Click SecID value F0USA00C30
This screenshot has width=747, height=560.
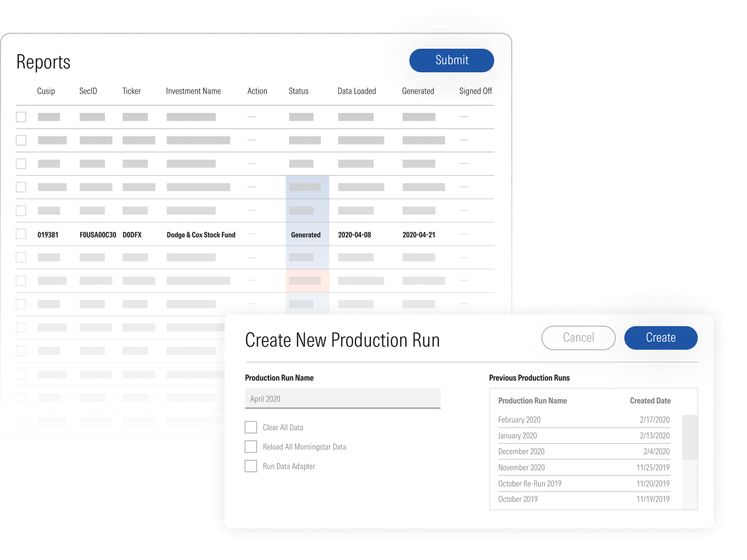click(98, 235)
